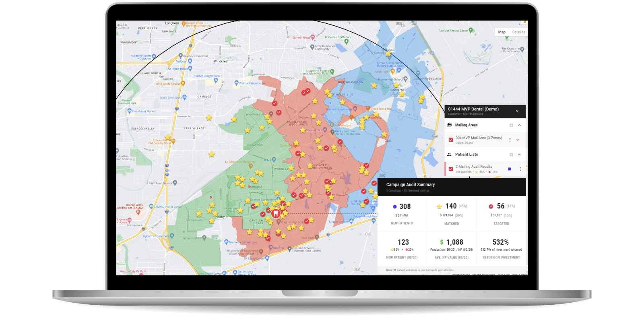The width and height of the screenshot is (644, 322).
Task: Click the 01444 MVP Dental (Demo) title
Action: 473,109
